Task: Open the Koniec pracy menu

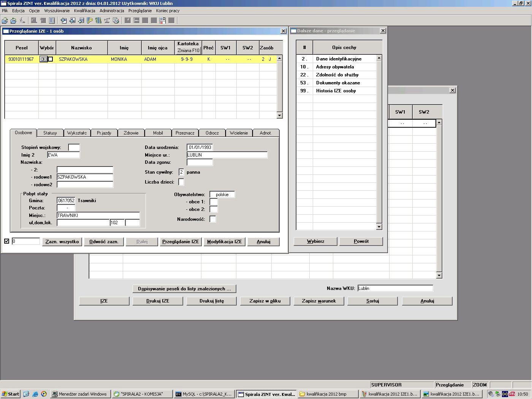Action: point(168,11)
